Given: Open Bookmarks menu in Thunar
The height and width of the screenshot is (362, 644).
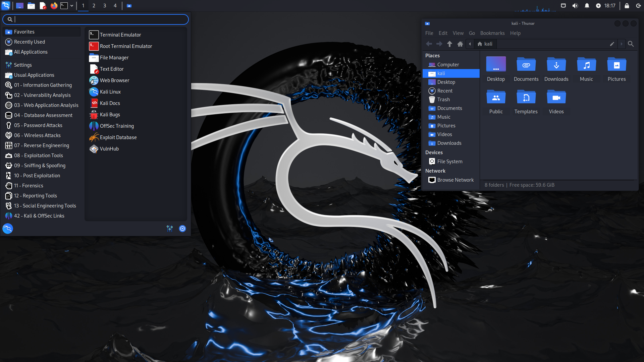Looking at the screenshot, I should tap(492, 33).
